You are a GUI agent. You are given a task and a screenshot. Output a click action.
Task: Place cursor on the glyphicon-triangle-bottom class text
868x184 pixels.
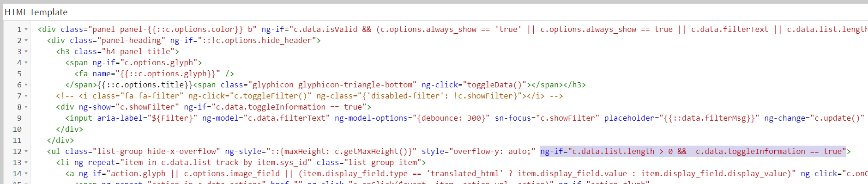tap(356, 85)
